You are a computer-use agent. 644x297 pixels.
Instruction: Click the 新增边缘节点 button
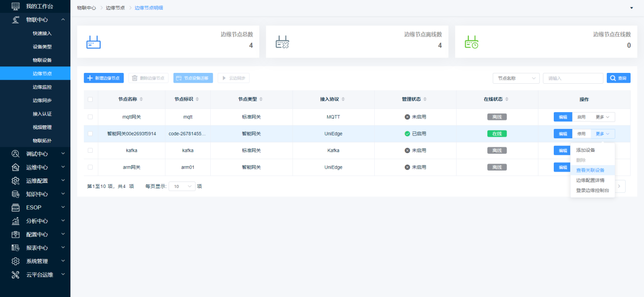pos(104,78)
